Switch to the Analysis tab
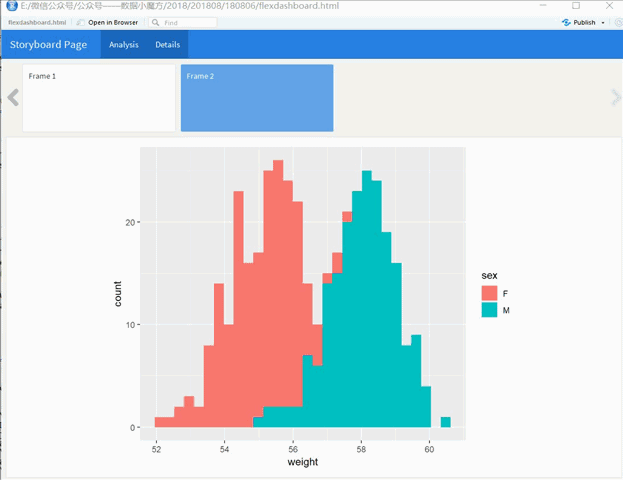623x480 pixels. pos(124,45)
